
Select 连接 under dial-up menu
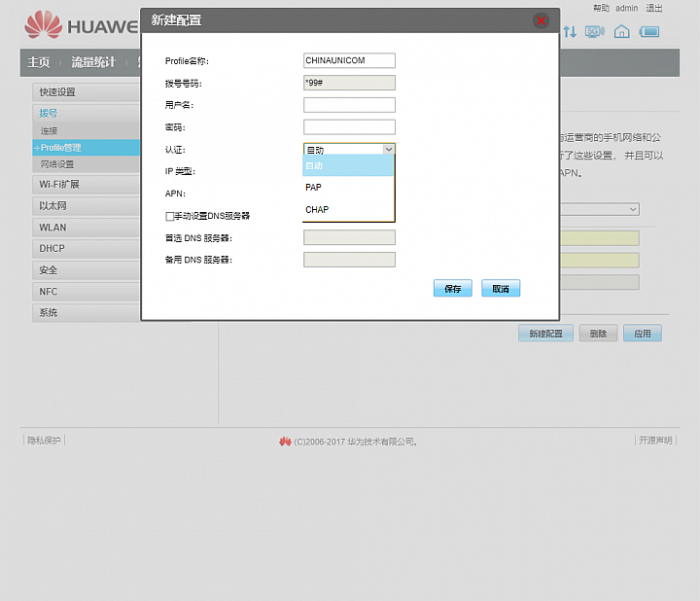pyautogui.click(x=87, y=131)
